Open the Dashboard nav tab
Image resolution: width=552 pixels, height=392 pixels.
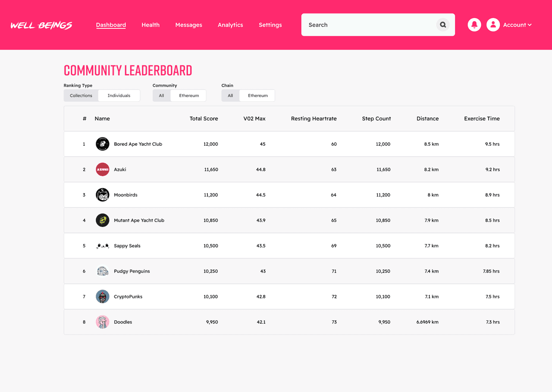pyautogui.click(x=111, y=25)
